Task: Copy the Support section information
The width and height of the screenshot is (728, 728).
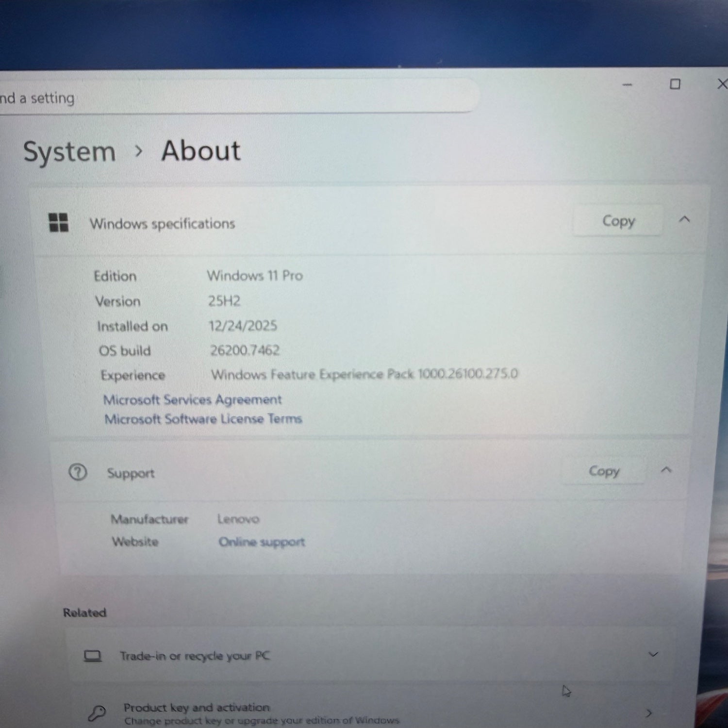Action: pos(603,471)
